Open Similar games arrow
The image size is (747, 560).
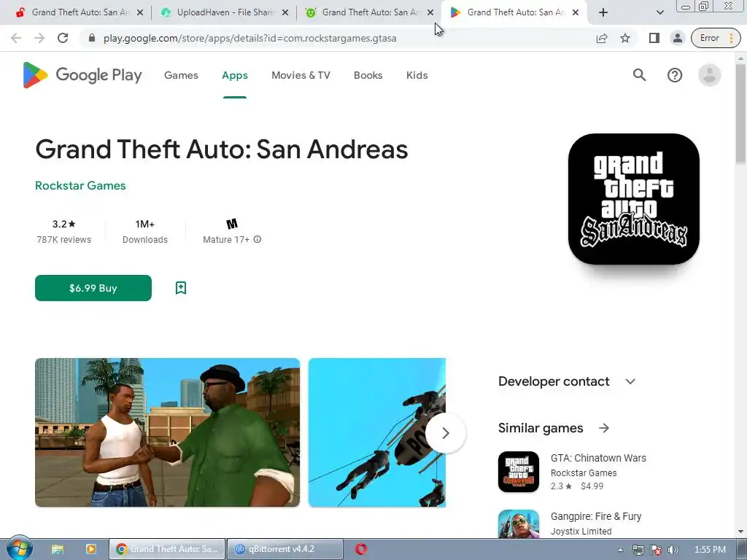point(604,428)
